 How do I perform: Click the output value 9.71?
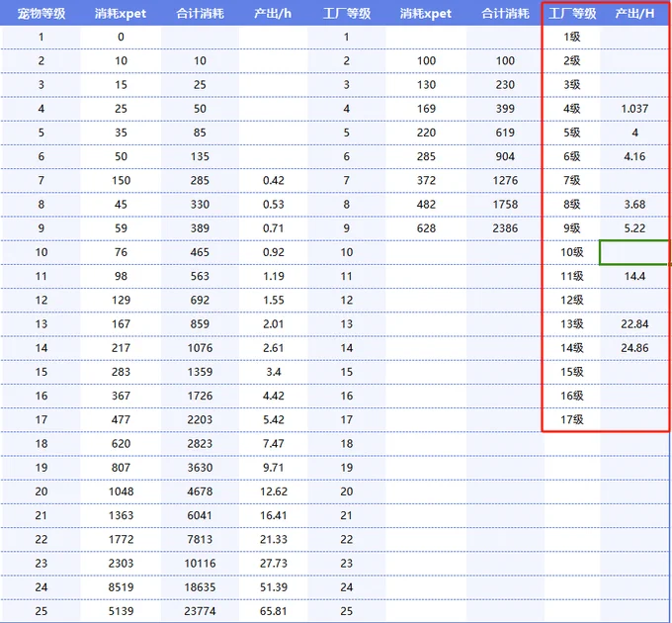pos(274,468)
